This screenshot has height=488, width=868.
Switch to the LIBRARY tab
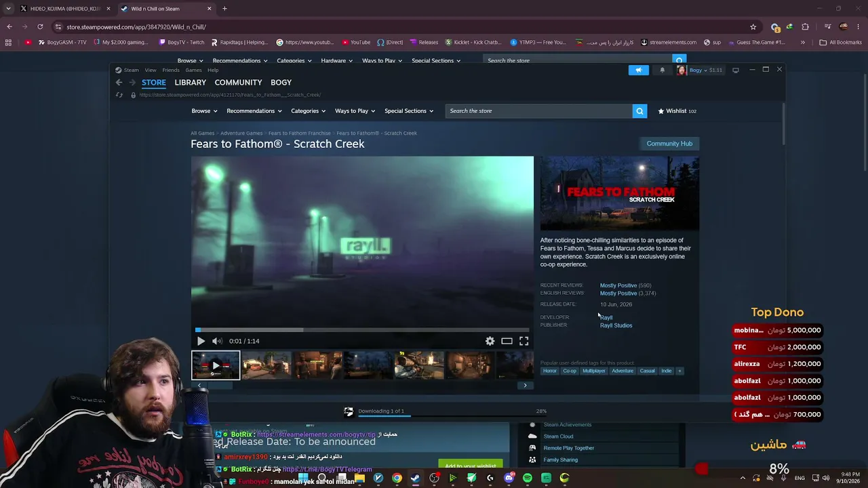[190, 83]
